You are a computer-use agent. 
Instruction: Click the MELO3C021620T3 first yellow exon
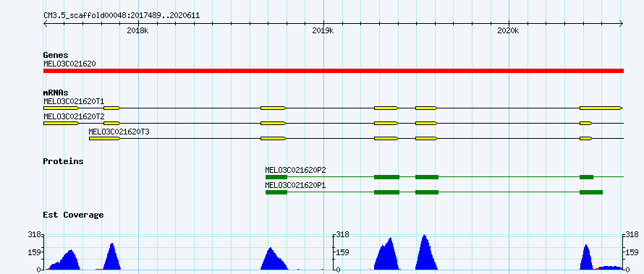click(105, 139)
